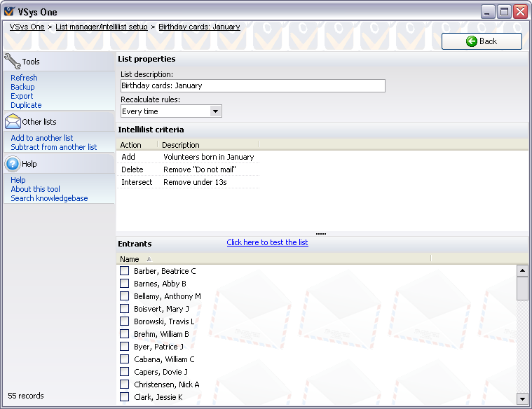Click the Name column header in Entrants
Screen dimensions: 532x409
[273, 259]
